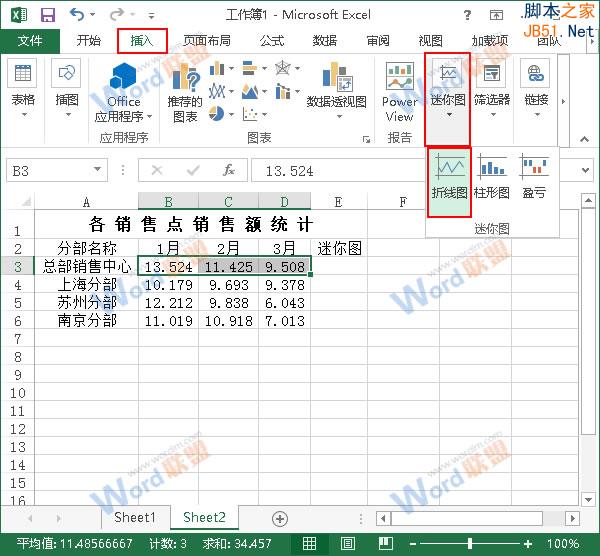Click the Redo arrow icon
The width and height of the screenshot is (600, 556).
[x=117, y=15]
